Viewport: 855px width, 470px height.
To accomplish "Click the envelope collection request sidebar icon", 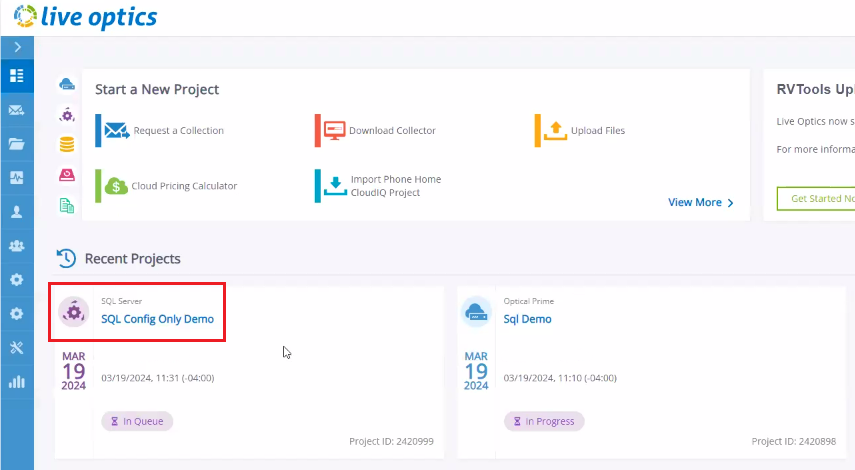I will point(17,110).
